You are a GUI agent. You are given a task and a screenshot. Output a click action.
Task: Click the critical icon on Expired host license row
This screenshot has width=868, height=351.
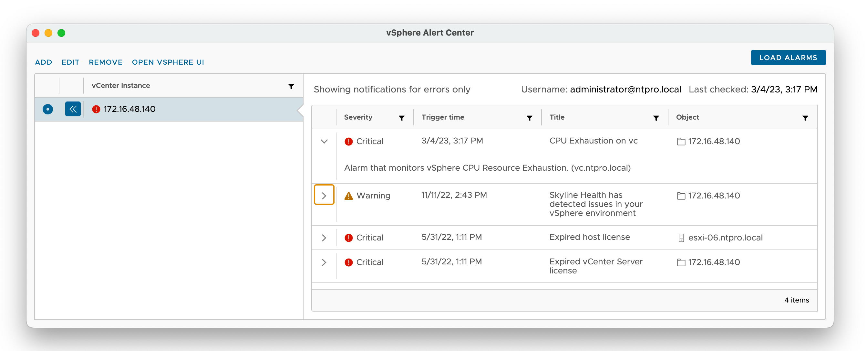tap(348, 238)
